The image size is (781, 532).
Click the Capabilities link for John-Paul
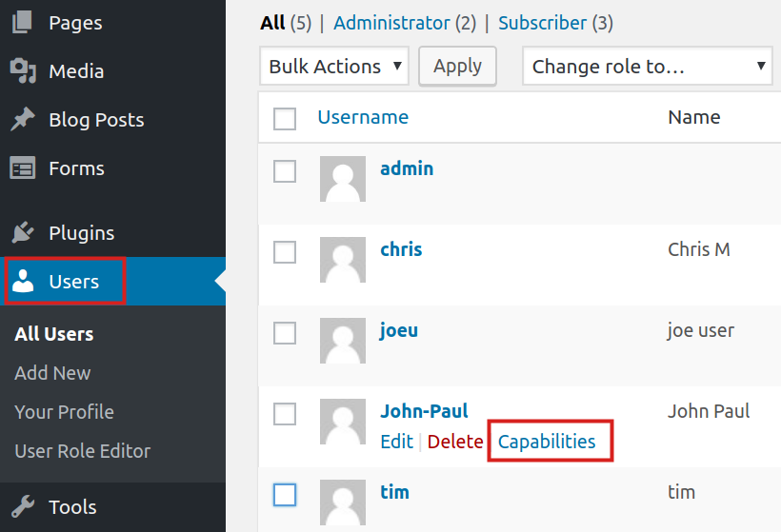point(547,442)
